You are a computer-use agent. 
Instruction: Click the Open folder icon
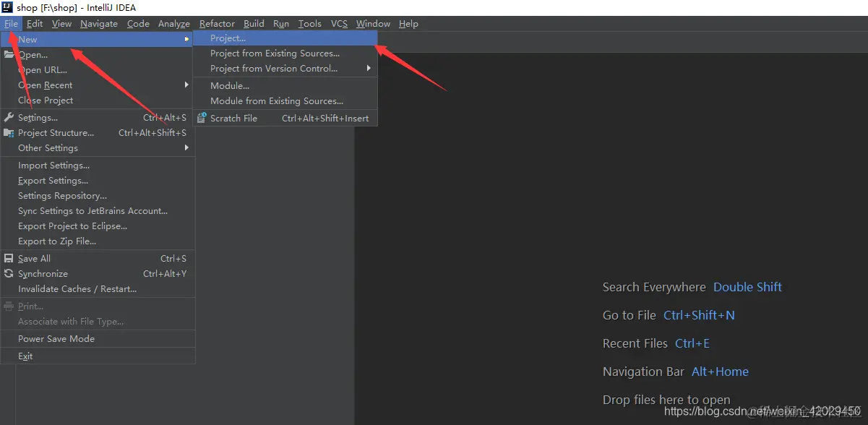click(9, 54)
